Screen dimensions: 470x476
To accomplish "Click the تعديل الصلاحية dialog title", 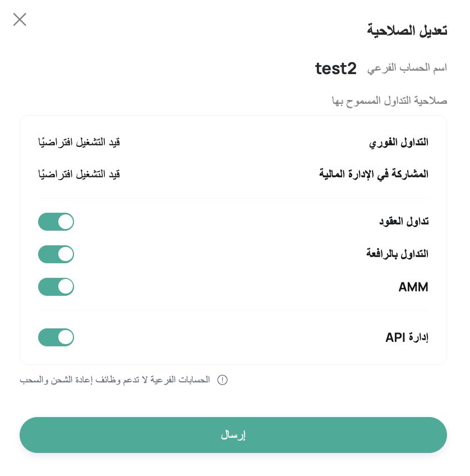I will (407, 30).
